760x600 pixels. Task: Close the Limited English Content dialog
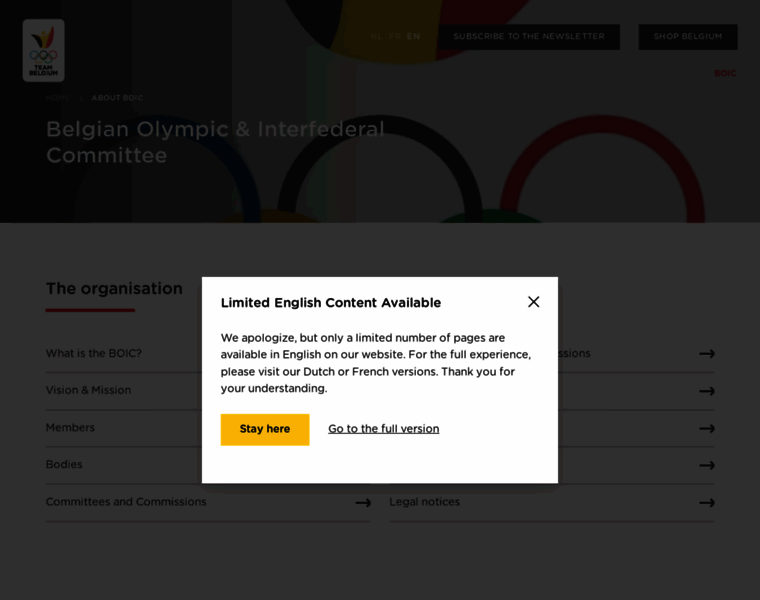tap(533, 302)
